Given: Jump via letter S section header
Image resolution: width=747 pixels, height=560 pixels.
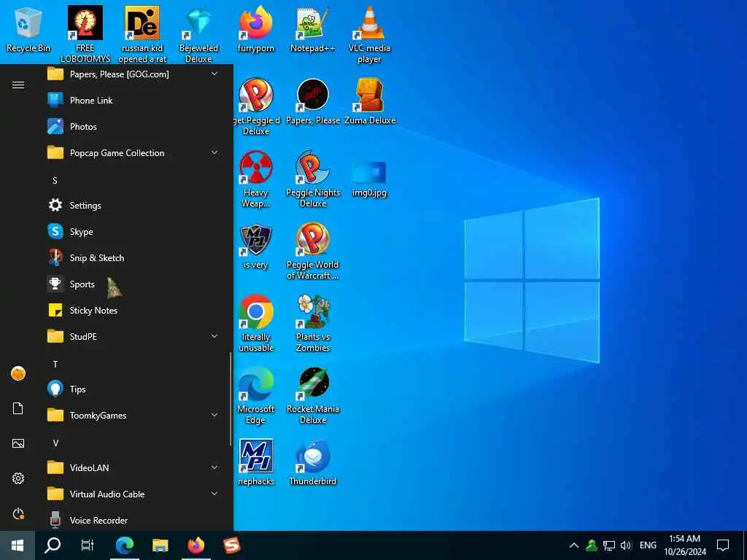Looking at the screenshot, I should click(x=55, y=181).
